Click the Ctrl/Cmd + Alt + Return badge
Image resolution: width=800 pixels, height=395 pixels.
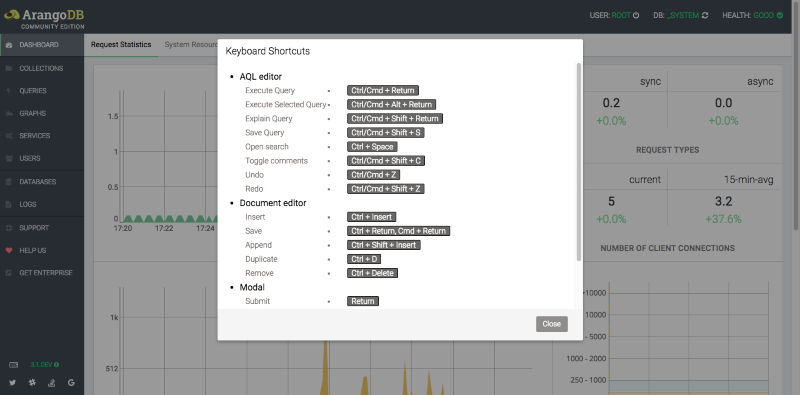click(x=391, y=105)
